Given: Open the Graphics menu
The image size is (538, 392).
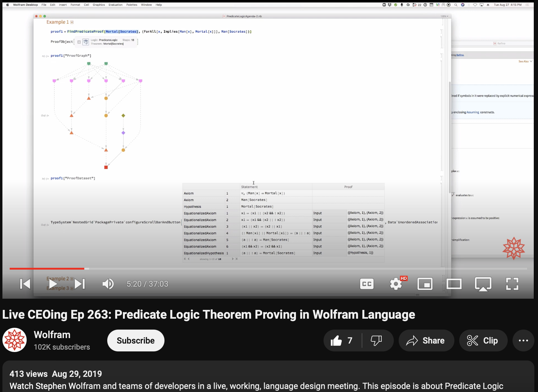Looking at the screenshot, I should click(99, 5).
